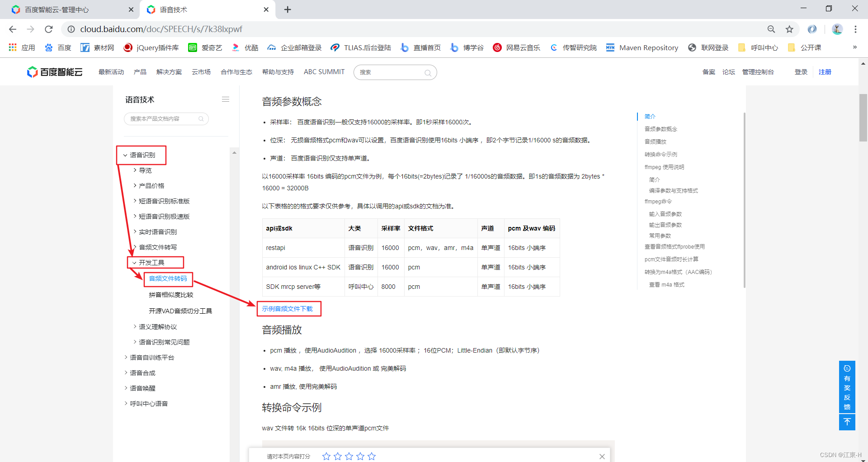This screenshot has height=462, width=868.
Task: Show more bookmarks with the overflow chevron
Action: click(855, 47)
